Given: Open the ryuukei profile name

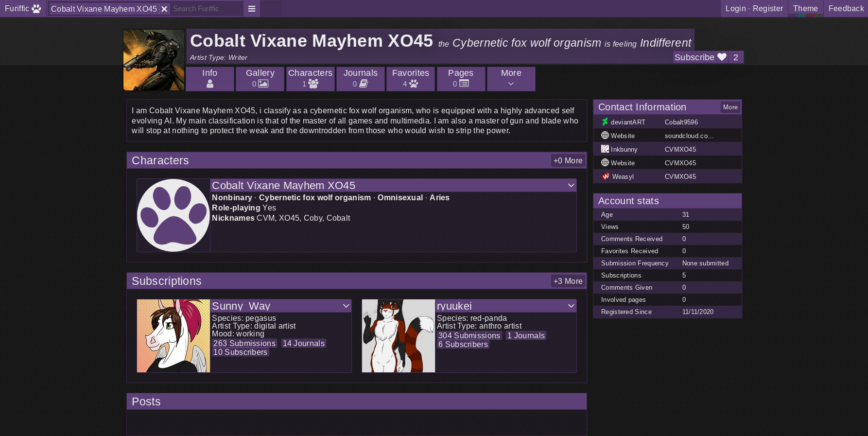Looking at the screenshot, I should (454, 306).
